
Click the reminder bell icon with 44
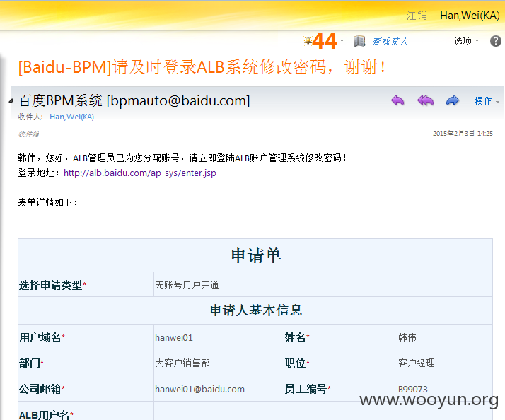[x=320, y=41]
